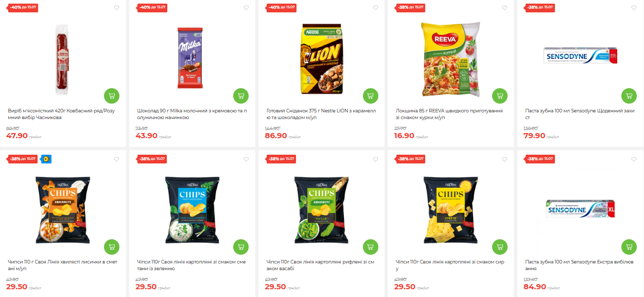Add the sausage product to the cart
The image size is (644, 297).
click(x=112, y=95)
